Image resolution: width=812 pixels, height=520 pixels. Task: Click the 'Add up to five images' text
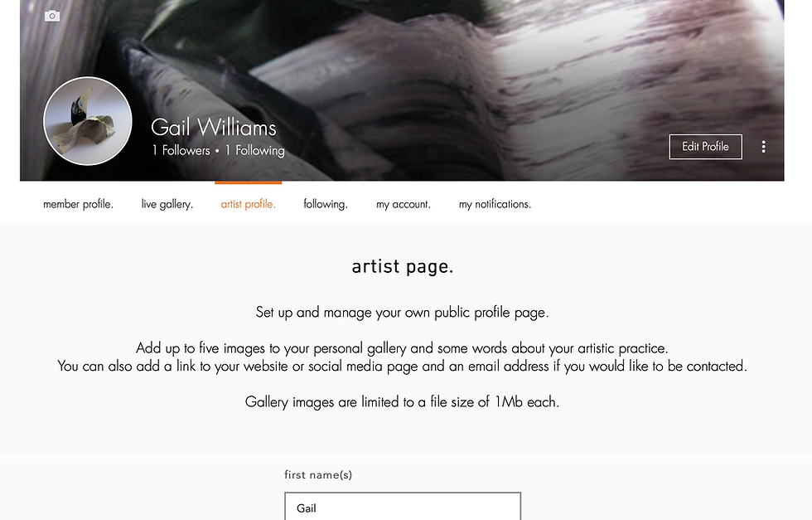[402, 347]
